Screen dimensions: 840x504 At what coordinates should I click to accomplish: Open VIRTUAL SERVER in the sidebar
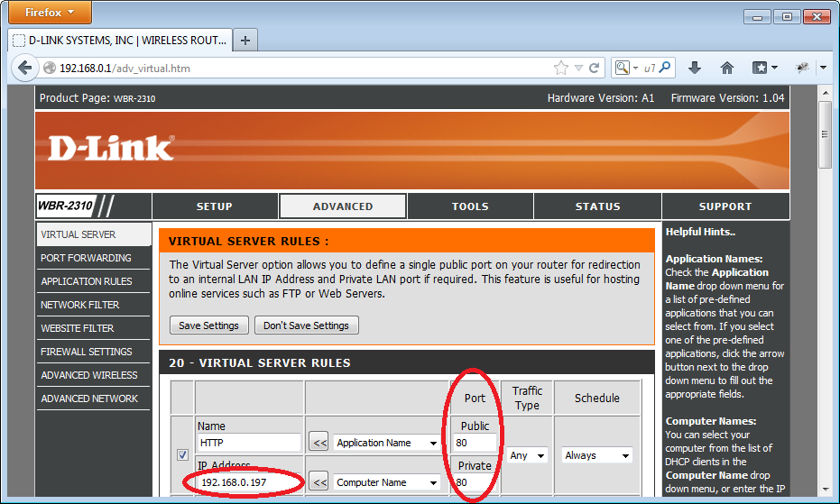[93, 234]
